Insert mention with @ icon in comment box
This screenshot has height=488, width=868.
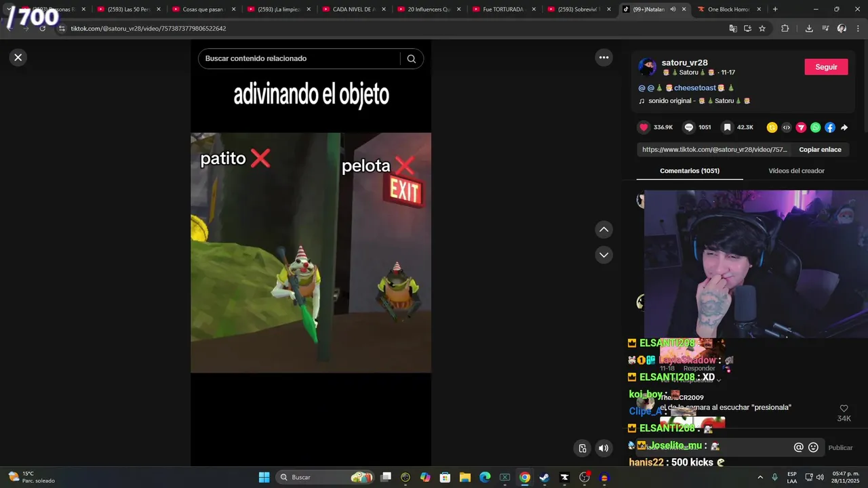pyautogui.click(x=798, y=447)
